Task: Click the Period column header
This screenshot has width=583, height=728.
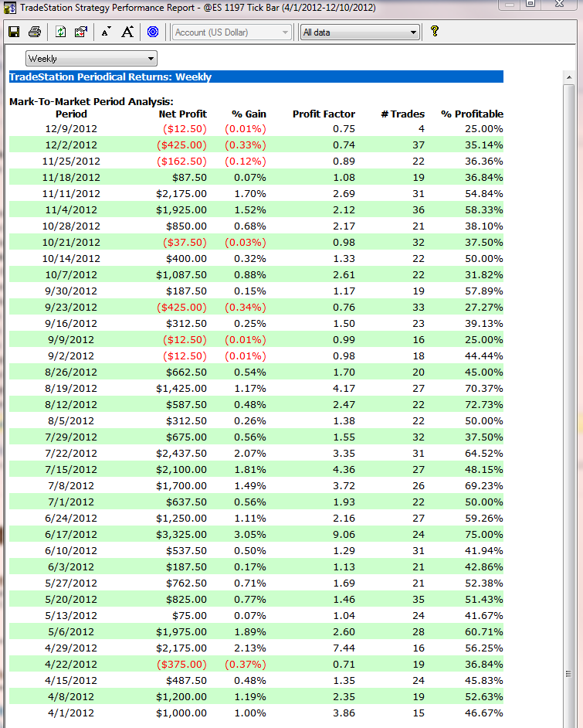Action: 71,114
